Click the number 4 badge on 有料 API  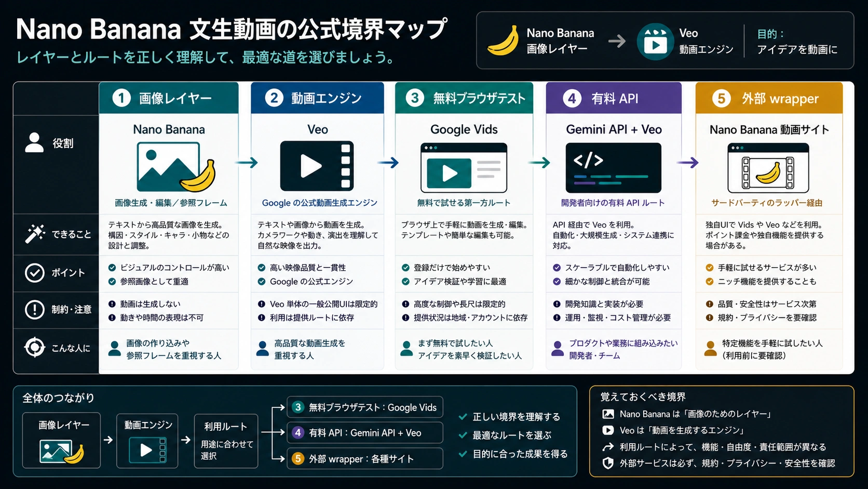tap(572, 98)
